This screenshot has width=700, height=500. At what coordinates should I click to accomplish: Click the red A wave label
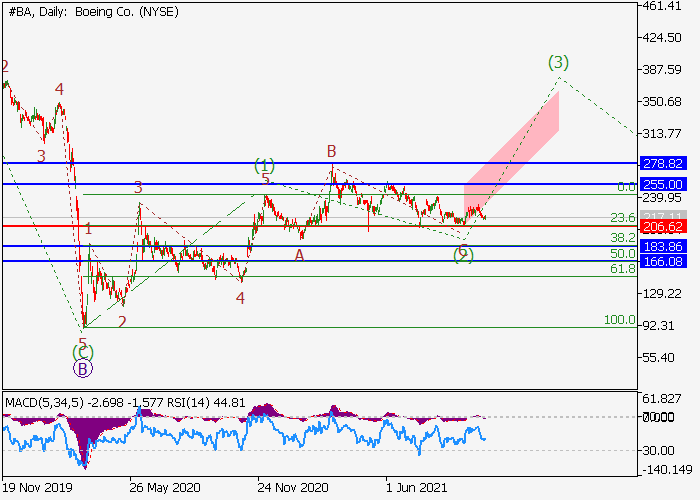coord(299,255)
